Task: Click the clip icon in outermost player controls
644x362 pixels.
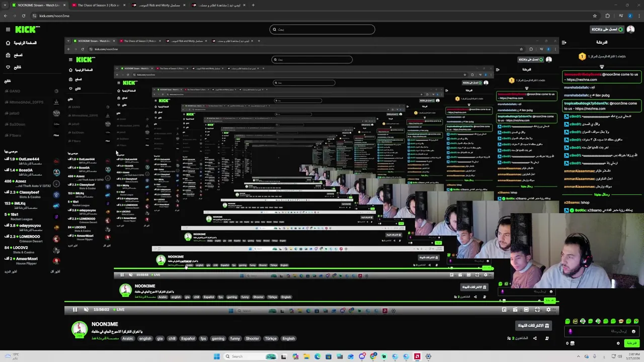Action: [515, 310]
